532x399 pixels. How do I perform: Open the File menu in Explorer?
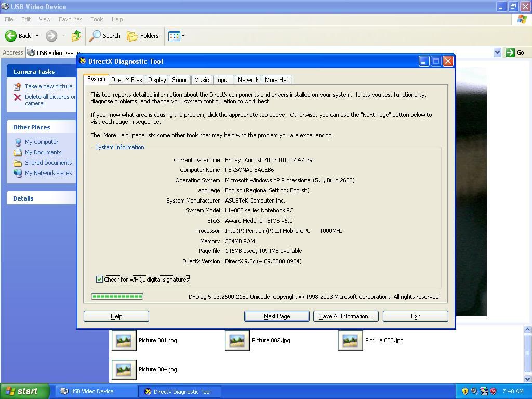click(x=9, y=19)
